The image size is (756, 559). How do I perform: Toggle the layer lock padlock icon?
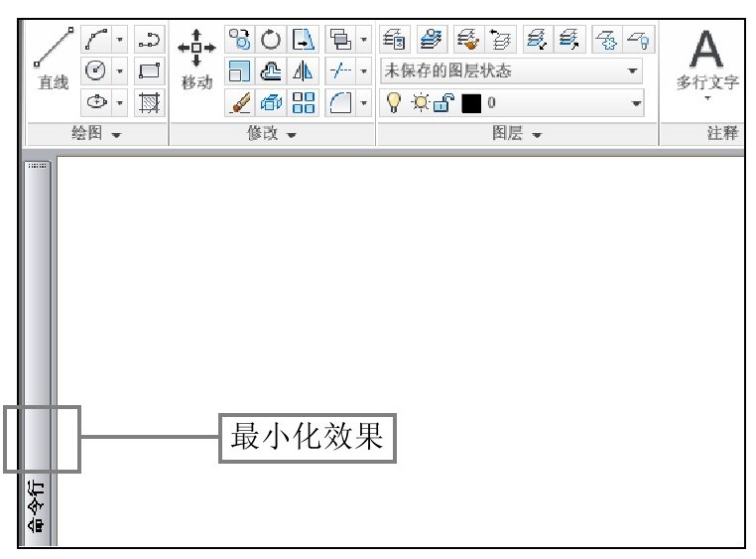pos(442,102)
